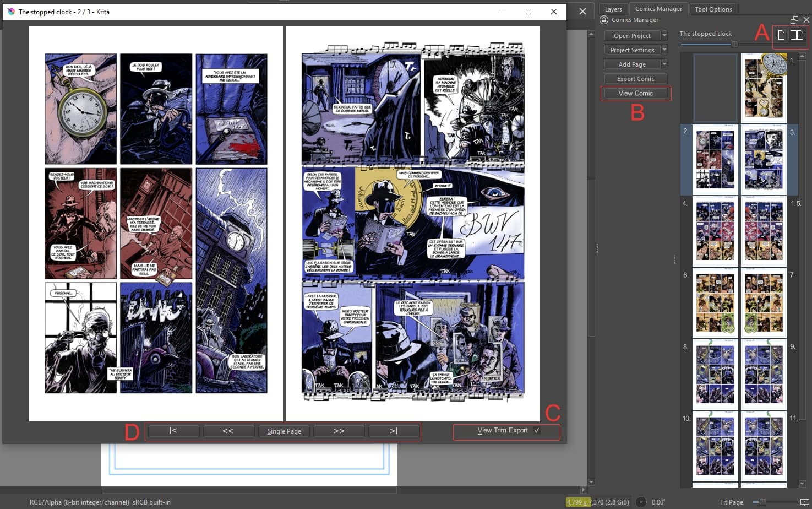Image resolution: width=812 pixels, height=509 pixels.
Task: Select the page 3 thumbnail
Action: 764,160
